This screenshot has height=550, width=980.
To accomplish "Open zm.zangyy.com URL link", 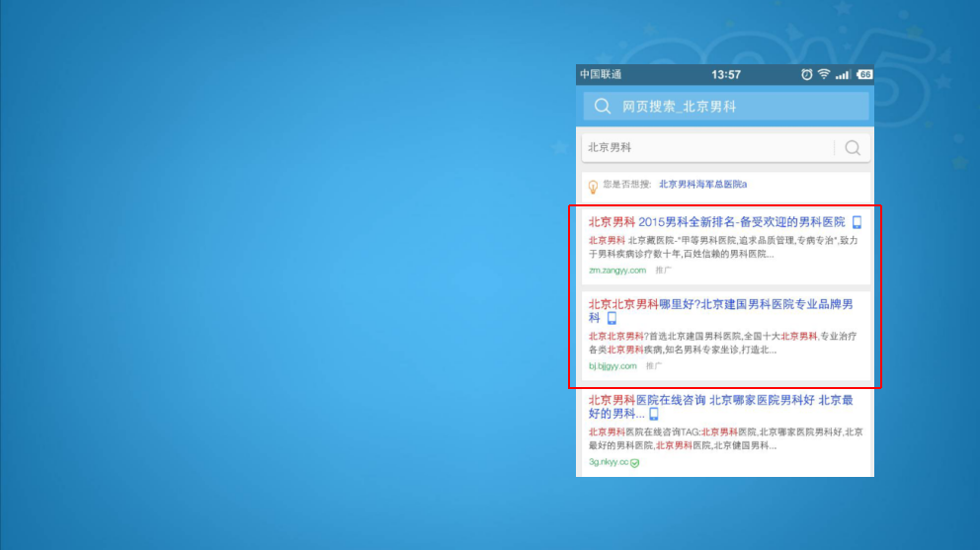I will pos(616,270).
